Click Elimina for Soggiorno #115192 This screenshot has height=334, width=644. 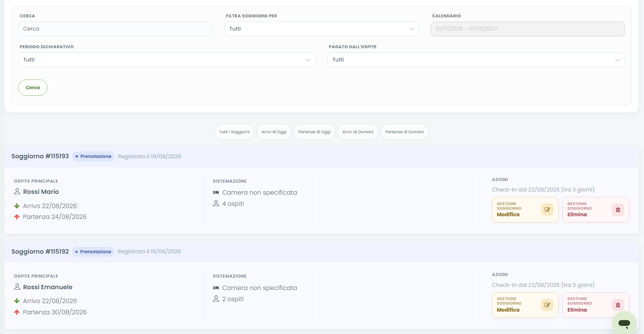[596, 305]
